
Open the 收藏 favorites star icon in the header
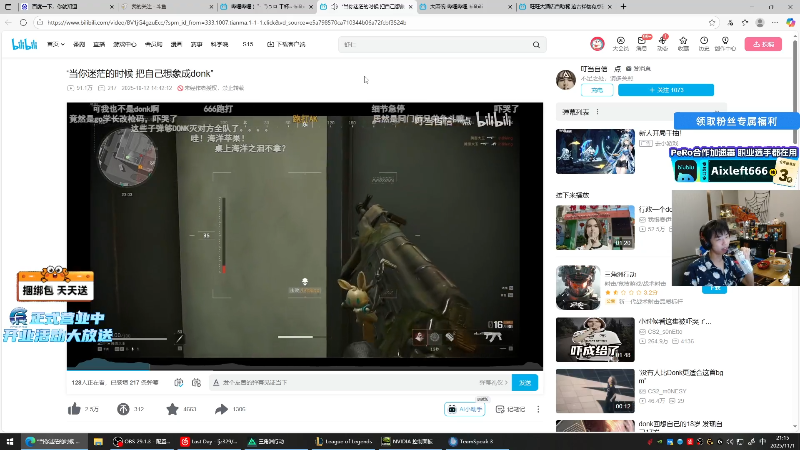point(683,44)
